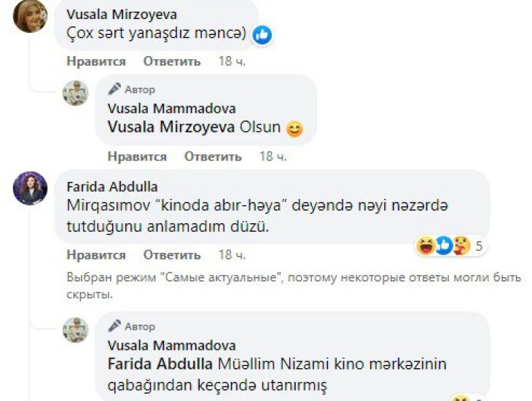The height and width of the screenshot is (401, 532).
Task: Open author avatar on the 'Müəllim Nizami' reply
Action: point(75,330)
